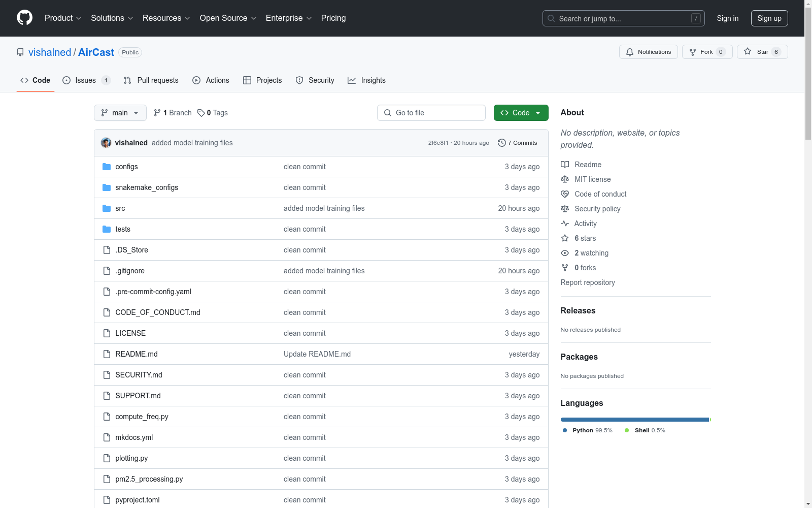Click the Sign in link

tap(728, 18)
